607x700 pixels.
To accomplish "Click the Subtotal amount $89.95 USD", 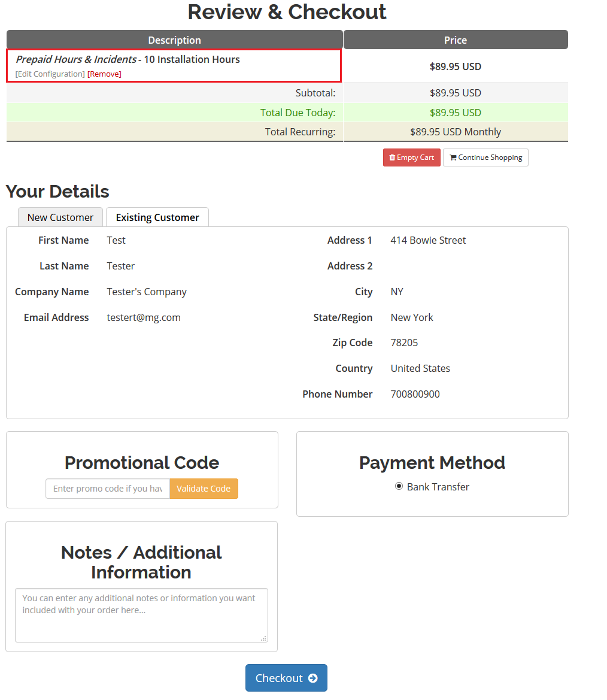I will coord(456,93).
